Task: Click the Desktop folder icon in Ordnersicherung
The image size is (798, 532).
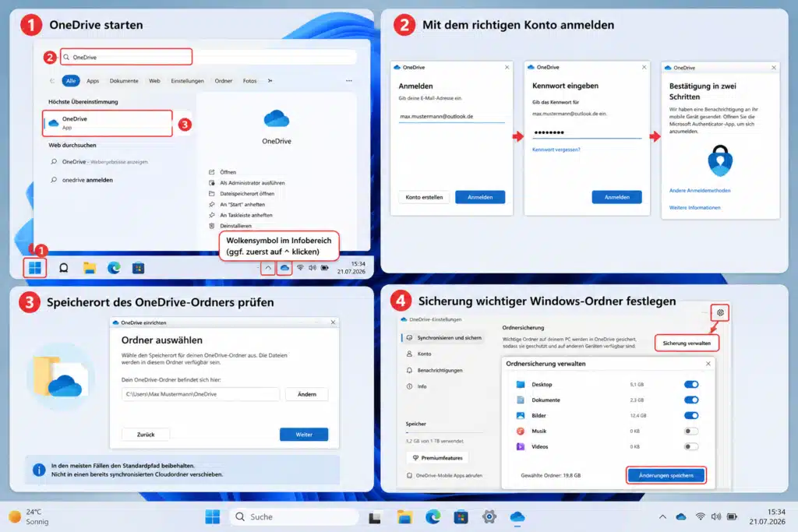Action: (x=520, y=385)
